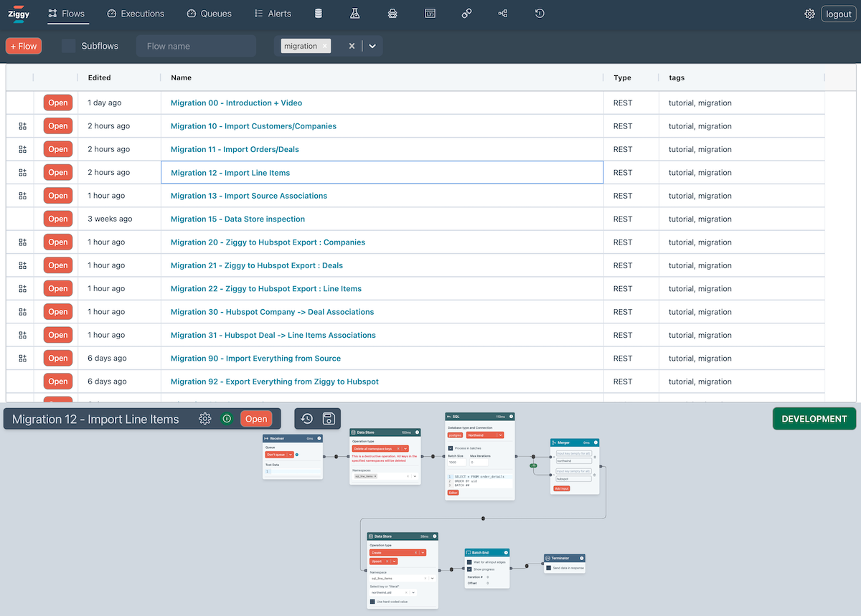Open the history clock icon in the top bar

click(x=539, y=13)
